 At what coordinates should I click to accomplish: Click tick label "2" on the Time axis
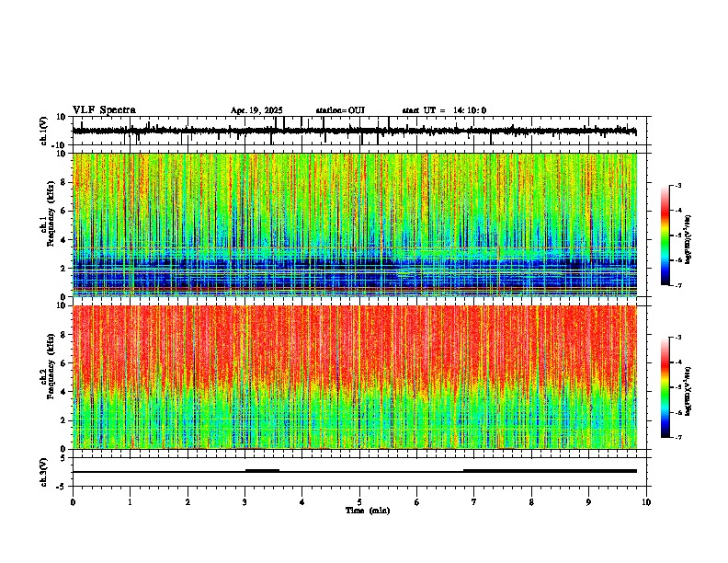[x=188, y=502]
